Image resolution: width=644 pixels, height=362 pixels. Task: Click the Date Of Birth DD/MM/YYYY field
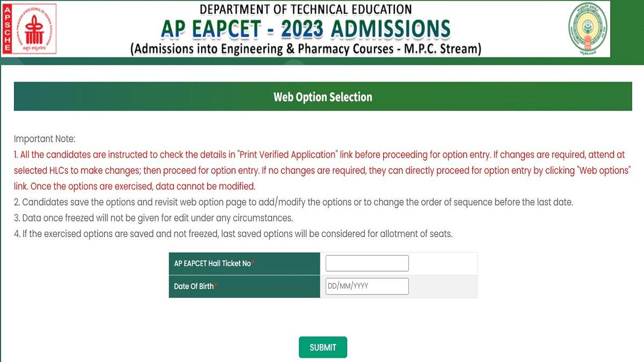pos(367,286)
